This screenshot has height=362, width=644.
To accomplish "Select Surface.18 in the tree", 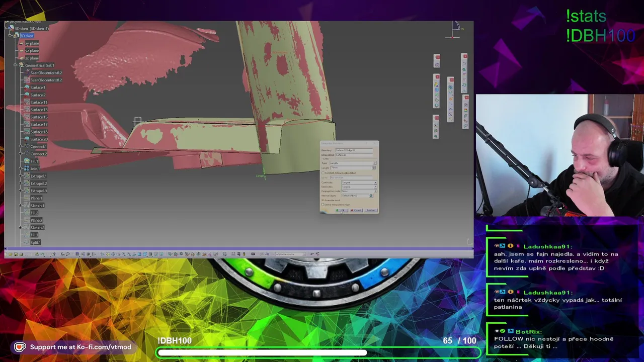I will coord(39,132).
